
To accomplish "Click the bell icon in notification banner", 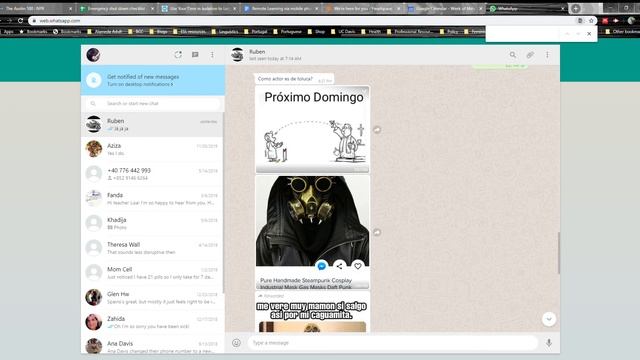I will [x=94, y=80].
